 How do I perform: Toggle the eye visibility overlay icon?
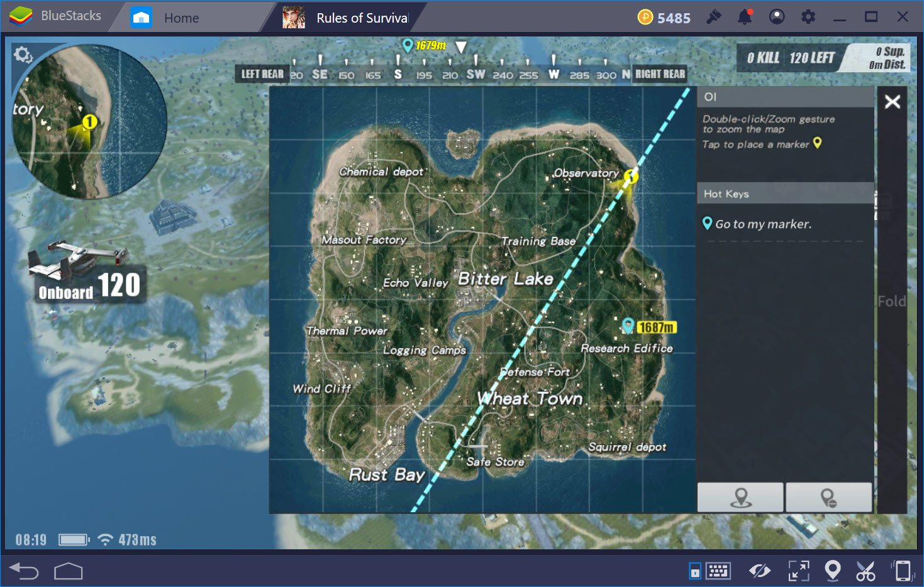(759, 571)
